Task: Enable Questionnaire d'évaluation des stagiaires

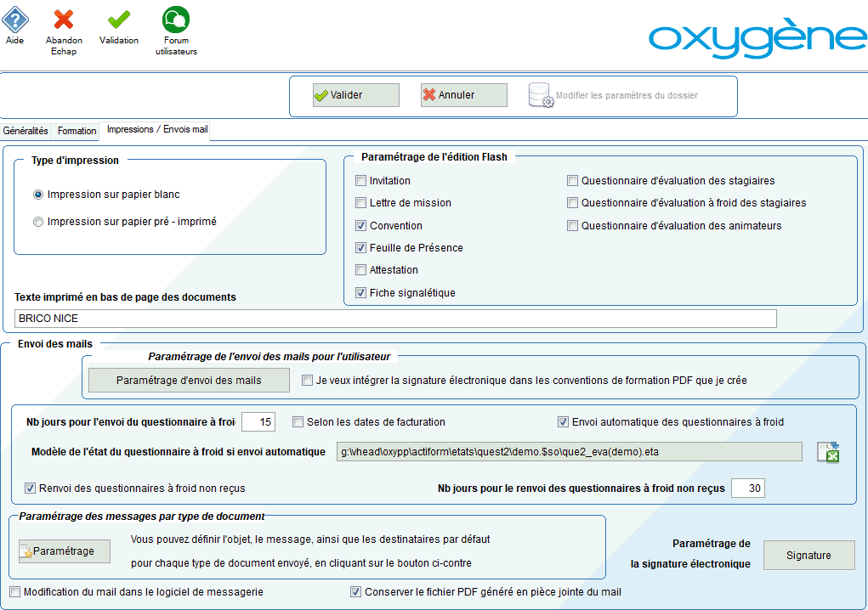Action: click(572, 181)
